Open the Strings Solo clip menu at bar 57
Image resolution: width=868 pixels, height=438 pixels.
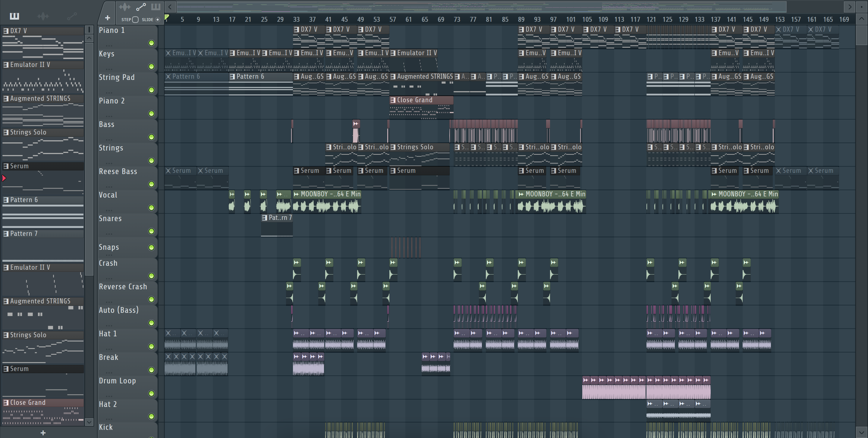tap(393, 147)
